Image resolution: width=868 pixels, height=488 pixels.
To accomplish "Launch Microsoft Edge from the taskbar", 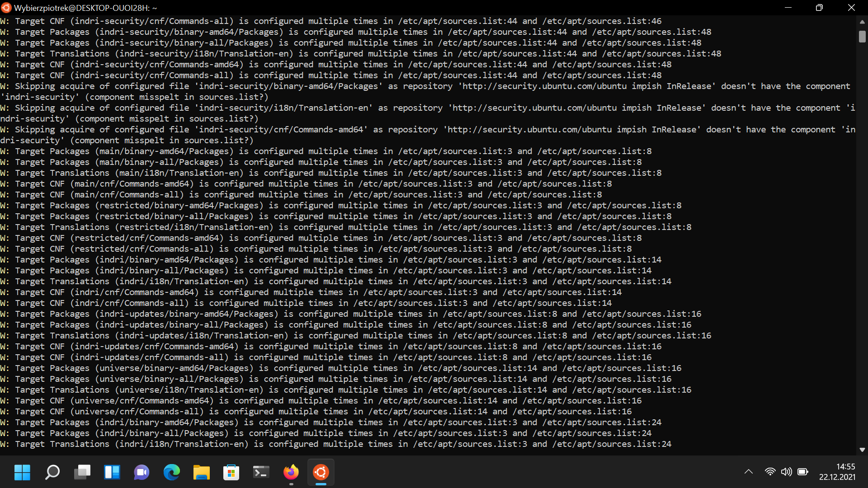I will [x=171, y=472].
